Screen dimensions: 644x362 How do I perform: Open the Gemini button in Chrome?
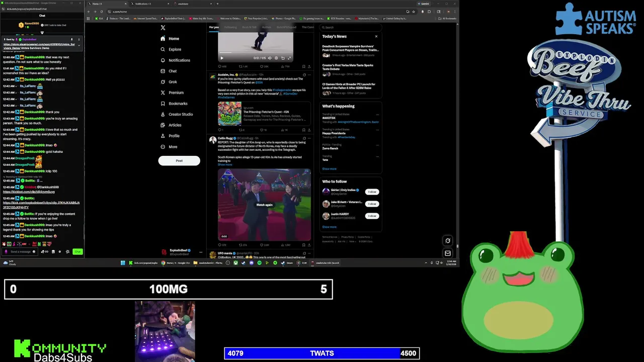tap(424, 4)
